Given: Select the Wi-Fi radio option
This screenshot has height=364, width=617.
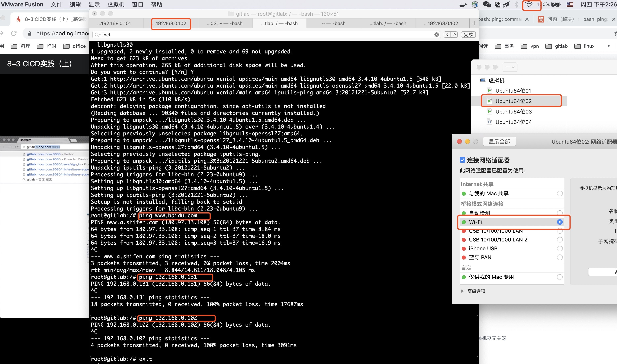Looking at the screenshot, I should tap(559, 222).
